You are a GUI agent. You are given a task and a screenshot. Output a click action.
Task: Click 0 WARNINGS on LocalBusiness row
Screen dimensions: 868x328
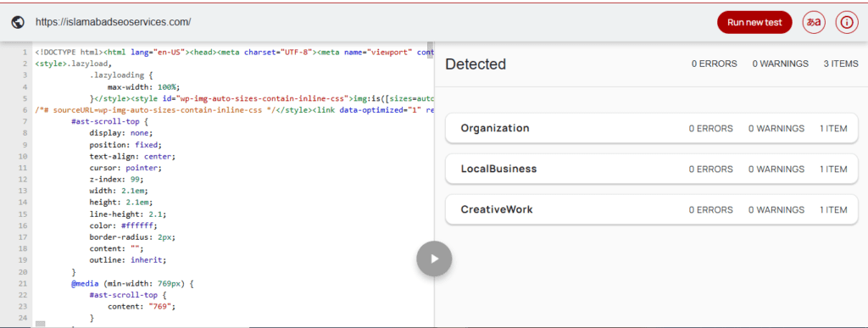click(x=776, y=170)
